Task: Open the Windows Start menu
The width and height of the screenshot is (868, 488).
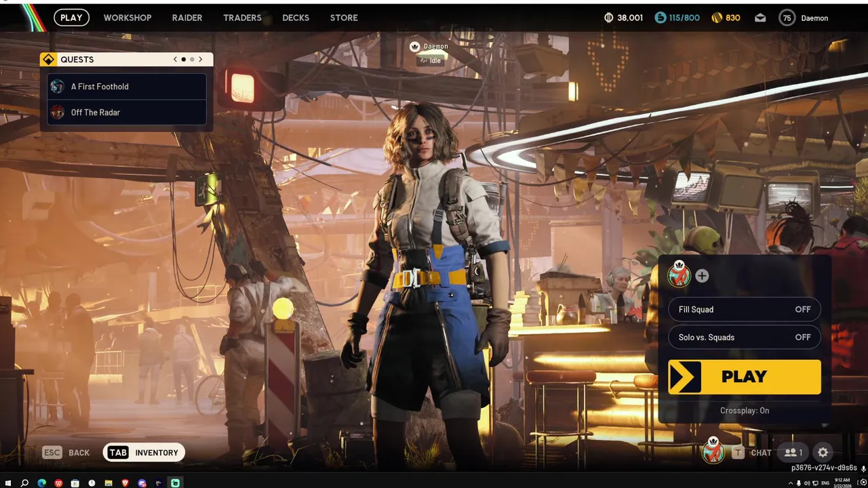Action: [8, 483]
